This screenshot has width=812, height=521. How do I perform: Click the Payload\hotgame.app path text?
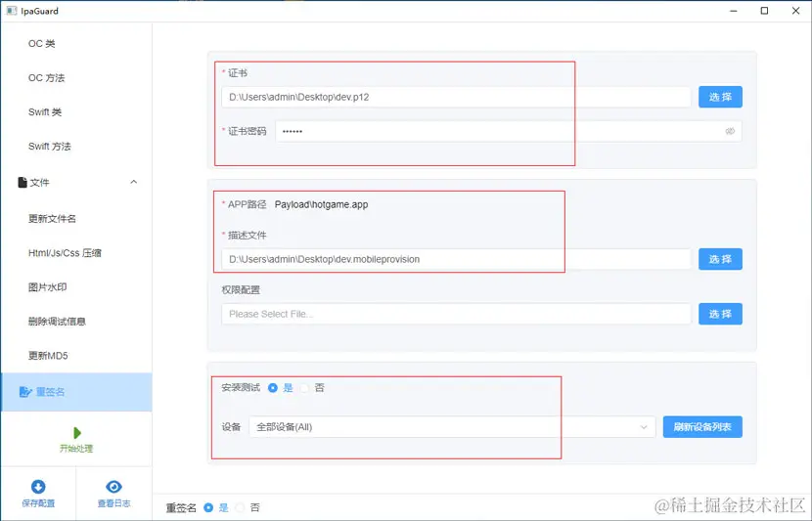tap(321, 205)
